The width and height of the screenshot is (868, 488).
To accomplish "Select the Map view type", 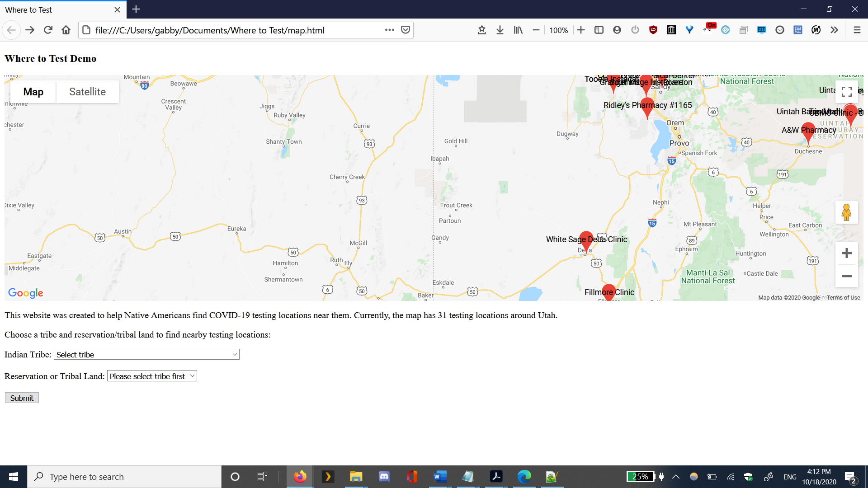I will pos(33,92).
